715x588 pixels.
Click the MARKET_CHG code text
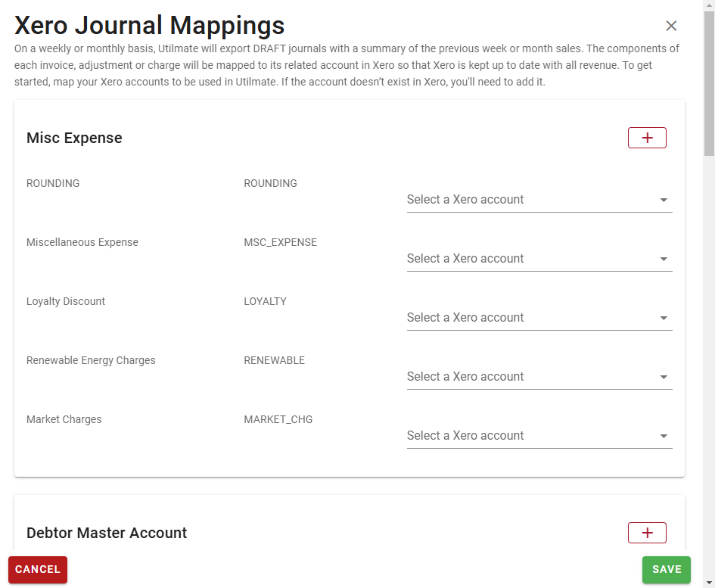pyautogui.click(x=278, y=419)
